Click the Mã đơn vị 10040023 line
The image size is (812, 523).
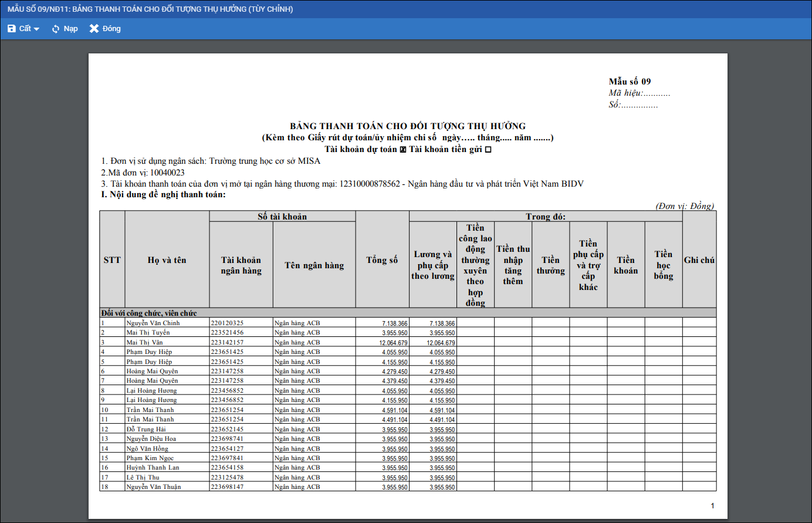143,173
